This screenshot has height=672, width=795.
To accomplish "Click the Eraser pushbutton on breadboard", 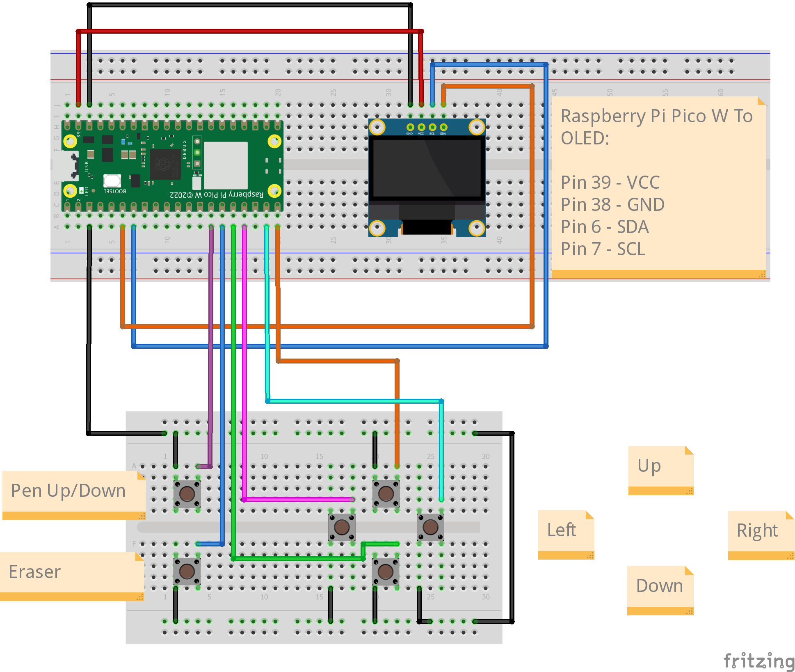I will point(187,571).
